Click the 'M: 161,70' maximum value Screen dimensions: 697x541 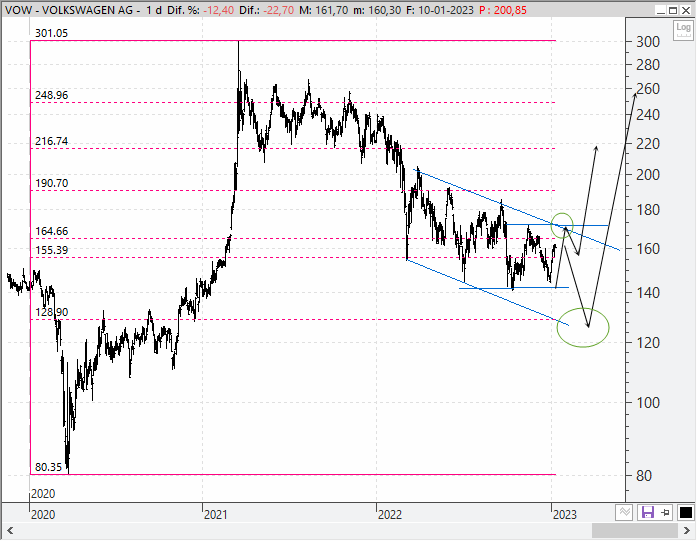(323, 10)
